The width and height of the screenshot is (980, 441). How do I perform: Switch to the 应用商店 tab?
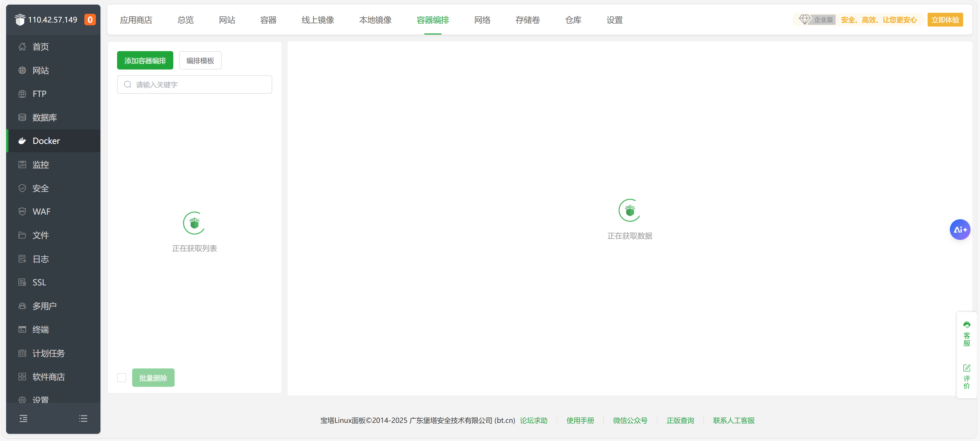136,20
